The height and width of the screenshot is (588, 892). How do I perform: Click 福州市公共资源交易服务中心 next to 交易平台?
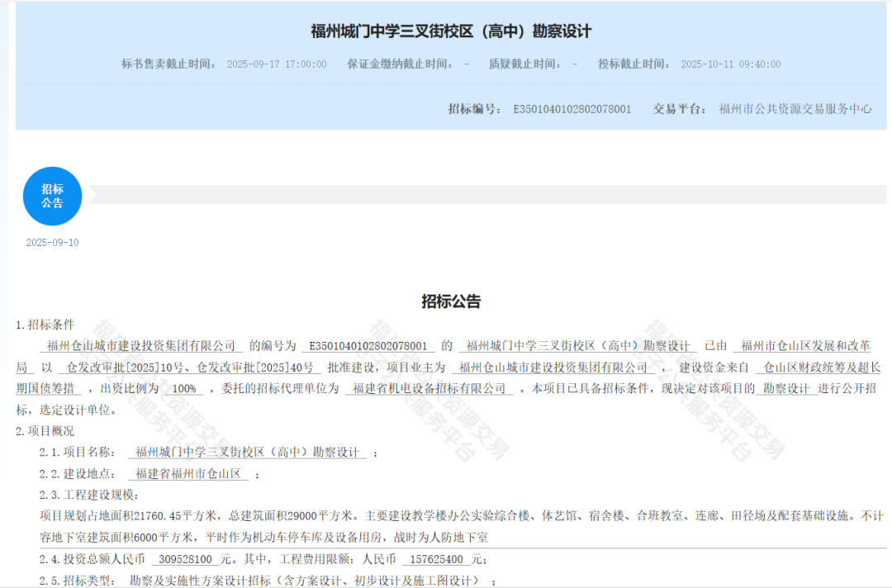point(795,109)
